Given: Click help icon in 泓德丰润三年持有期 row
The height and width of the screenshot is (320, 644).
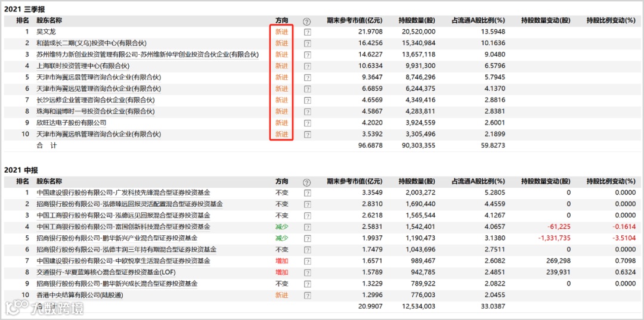Looking at the screenshot, I should coord(307,250).
